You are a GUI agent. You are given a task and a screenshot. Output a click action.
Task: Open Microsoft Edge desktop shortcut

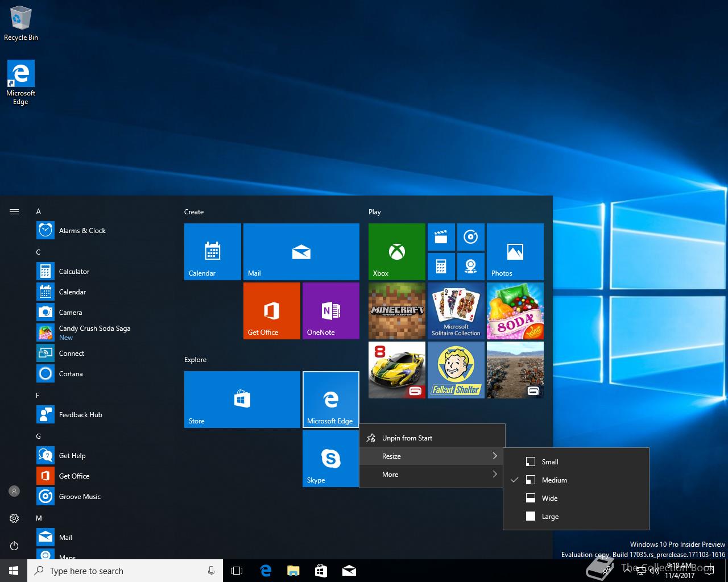pyautogui.click(x=21, y=83)
